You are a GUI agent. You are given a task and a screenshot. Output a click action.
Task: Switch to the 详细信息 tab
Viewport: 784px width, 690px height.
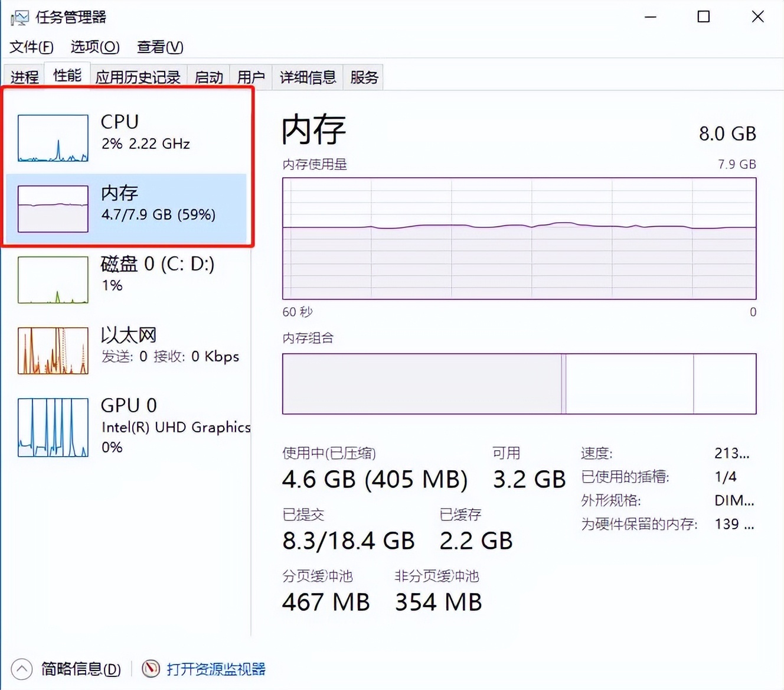click(x=308, y=77)
